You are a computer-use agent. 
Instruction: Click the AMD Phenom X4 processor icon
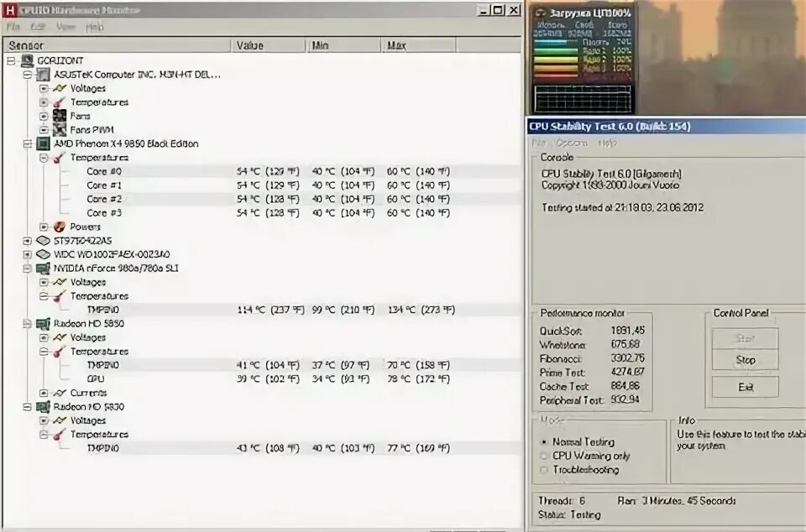point(44,143)
